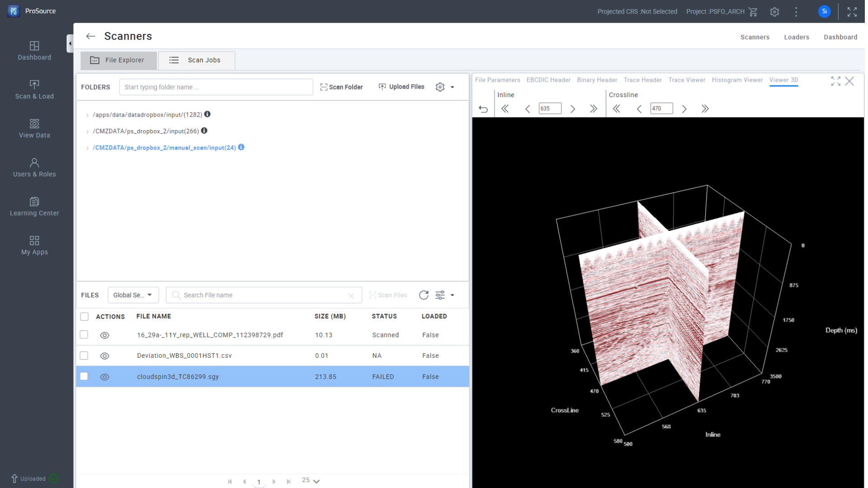Open the page size dropdown showing 25
The width and height of the screenshot is (868, 488).
(x=310, y=480)
